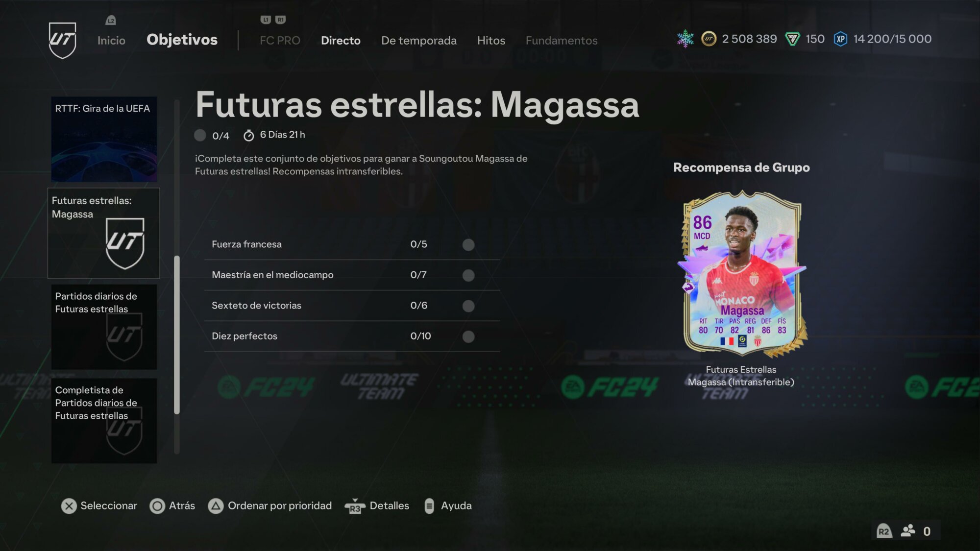Click the stopwatch timer icon

pyautogui.click(x=249, y=135)
